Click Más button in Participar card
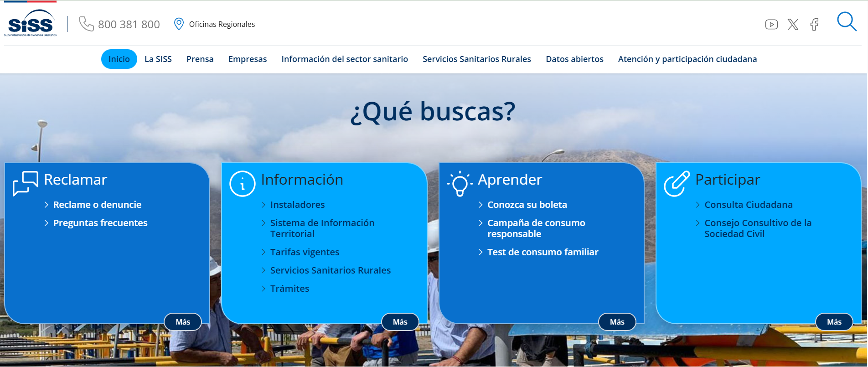This screenshot has height=367, width=868. (x=834, y=322)
